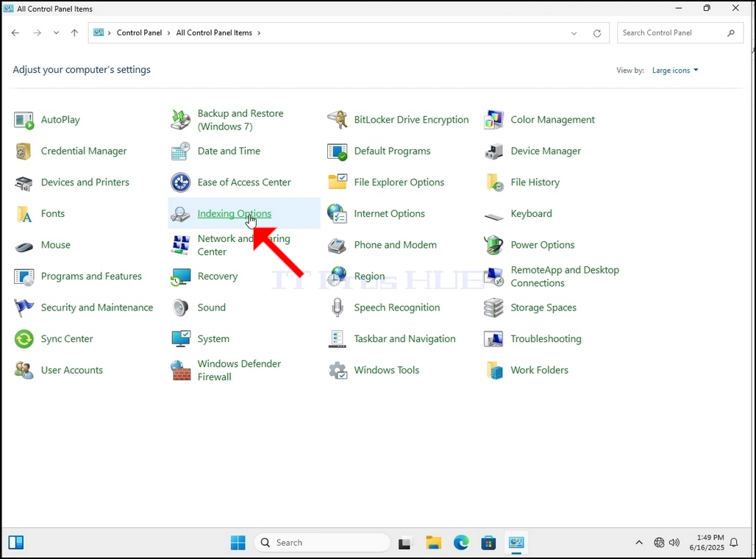Click the Mouse icon
This screenshot has width=756, height=559.
(x=24, y=246)
